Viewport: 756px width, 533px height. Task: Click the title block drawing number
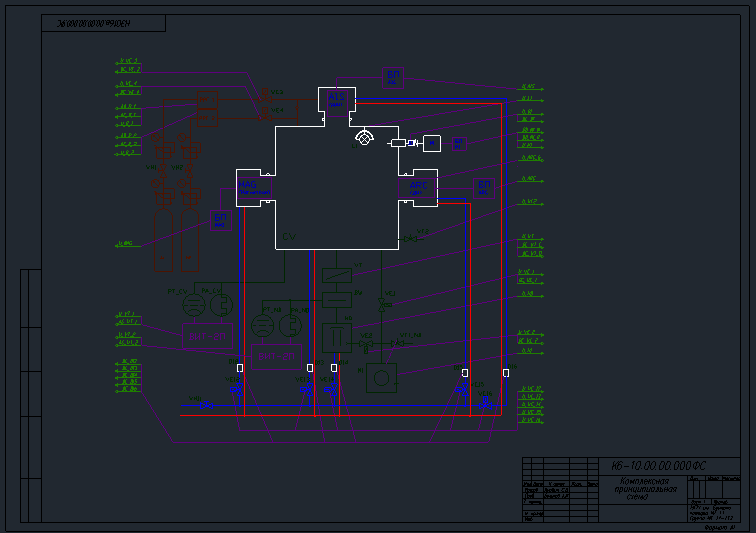point(658,465)
